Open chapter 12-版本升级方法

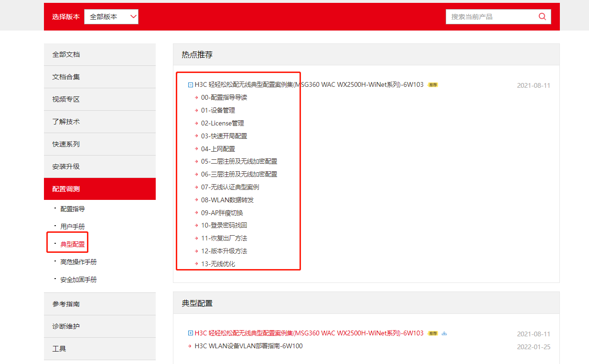click(224, 251)
